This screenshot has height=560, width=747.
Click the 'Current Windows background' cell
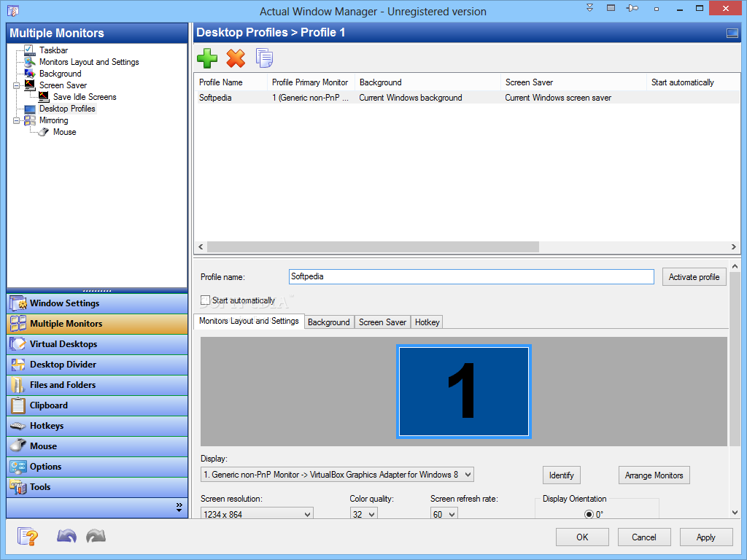coord(411,98)
